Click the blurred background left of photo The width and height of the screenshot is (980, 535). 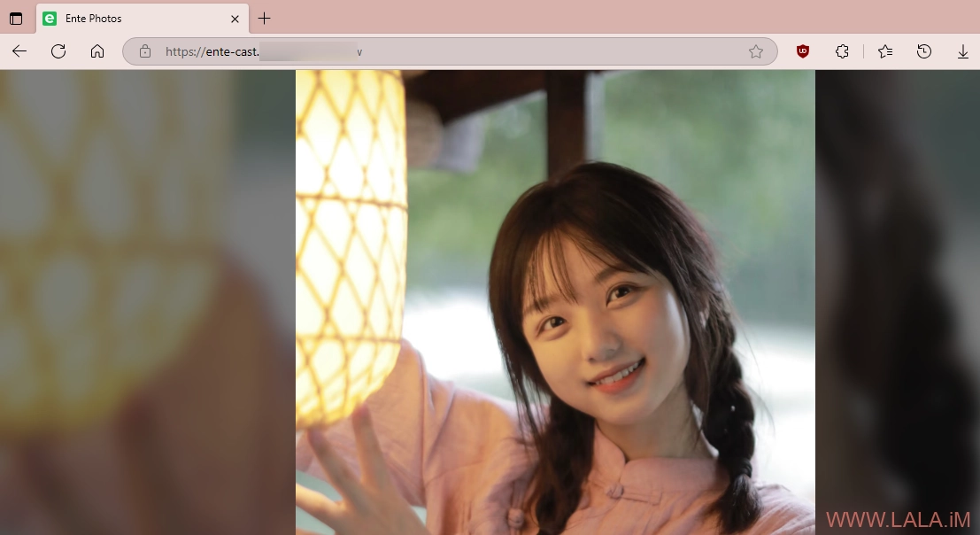point(146,301)
